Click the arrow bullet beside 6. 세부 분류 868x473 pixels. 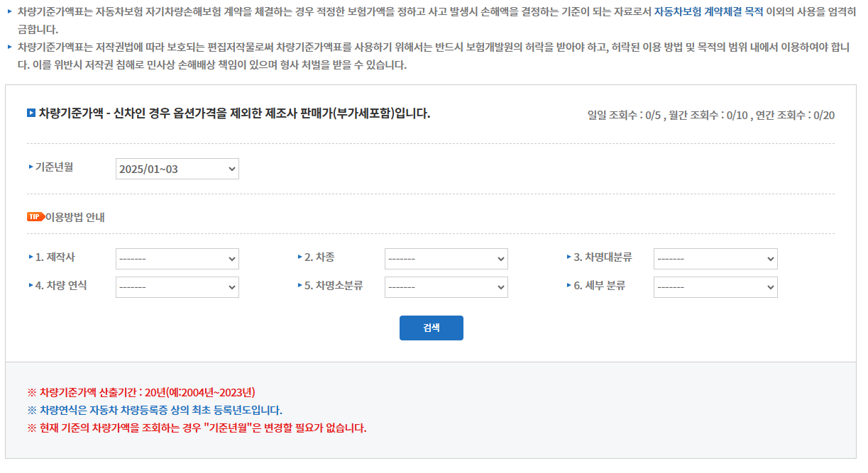click(x=568, y=285)
